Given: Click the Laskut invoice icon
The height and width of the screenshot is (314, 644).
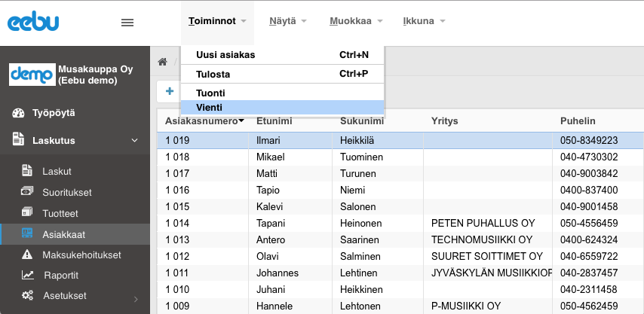Looking at the screenshot, I should [x=27, y=170].
